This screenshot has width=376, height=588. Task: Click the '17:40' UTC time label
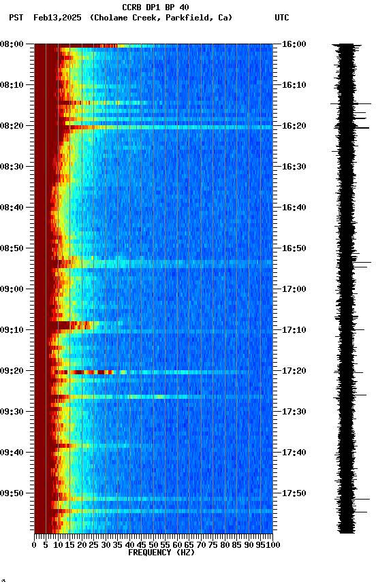(294, 453)
